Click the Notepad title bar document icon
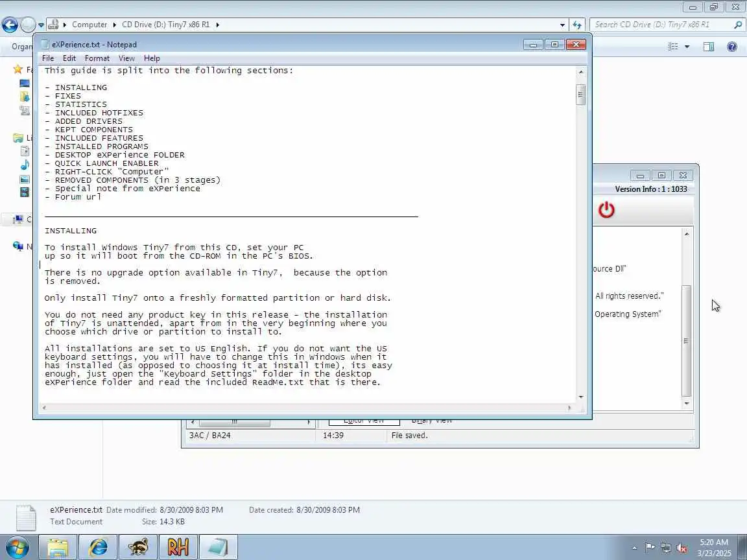Viewport: 747px width, 560px height. tap(45, 44)
